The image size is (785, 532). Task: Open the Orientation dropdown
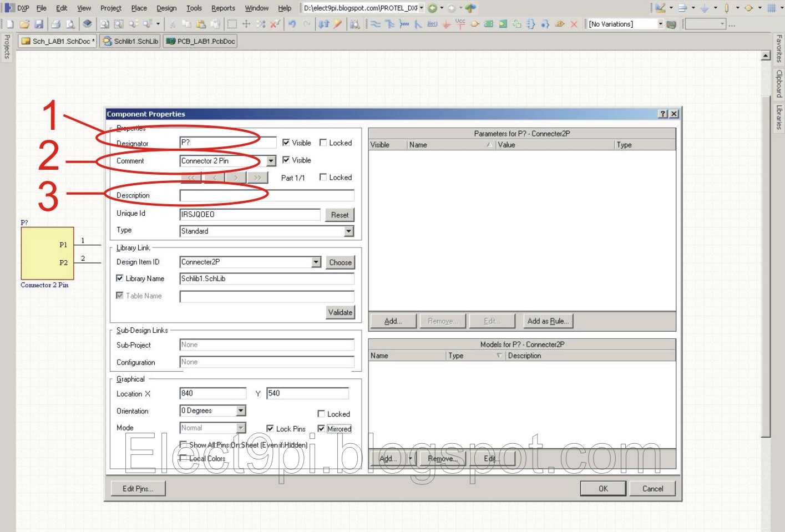242,411
